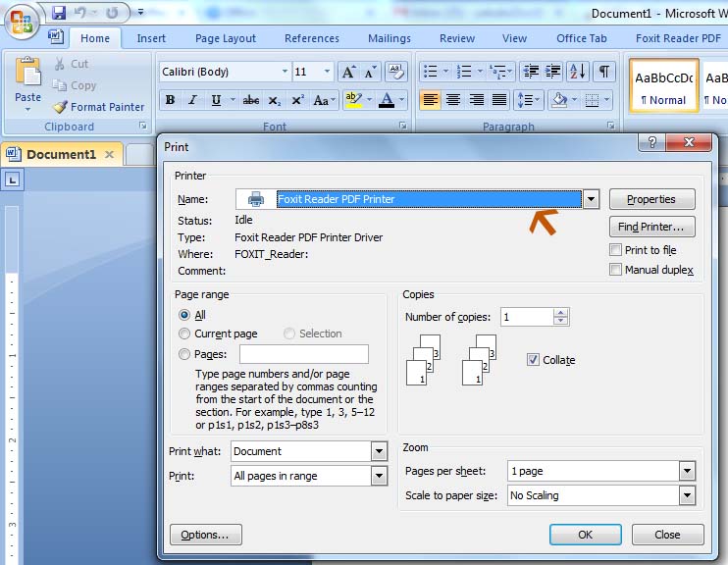
Task: Open the Calibri font name dropdown
Action: [285, 72]
